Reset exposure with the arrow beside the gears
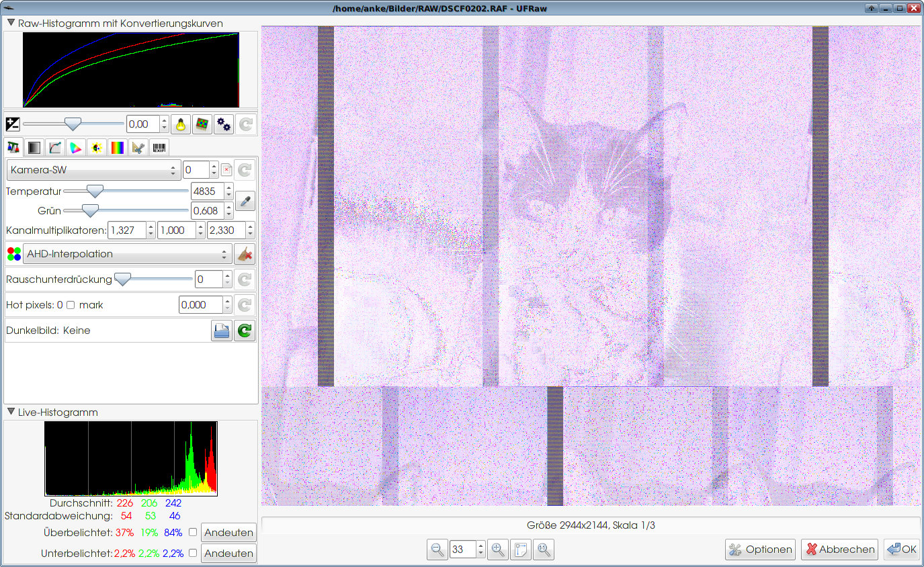This screenshot has width=924, height=567. tap(245, 124)
